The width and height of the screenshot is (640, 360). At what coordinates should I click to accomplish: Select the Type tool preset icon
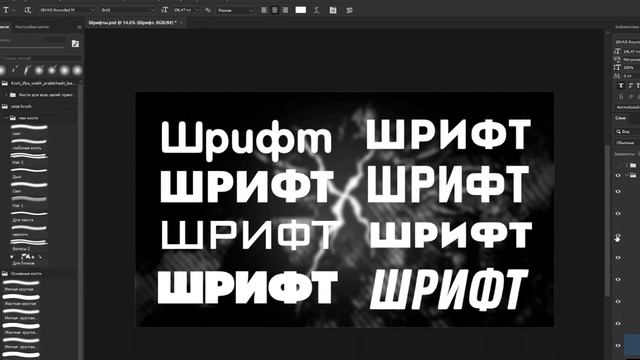tap(6, 10)
